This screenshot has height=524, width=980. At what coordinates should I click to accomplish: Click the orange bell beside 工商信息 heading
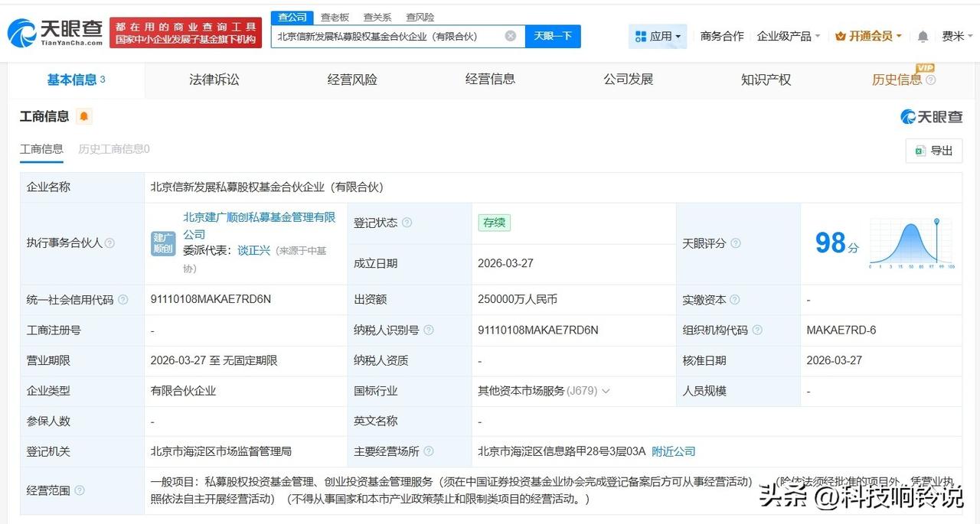click(83, 116)
